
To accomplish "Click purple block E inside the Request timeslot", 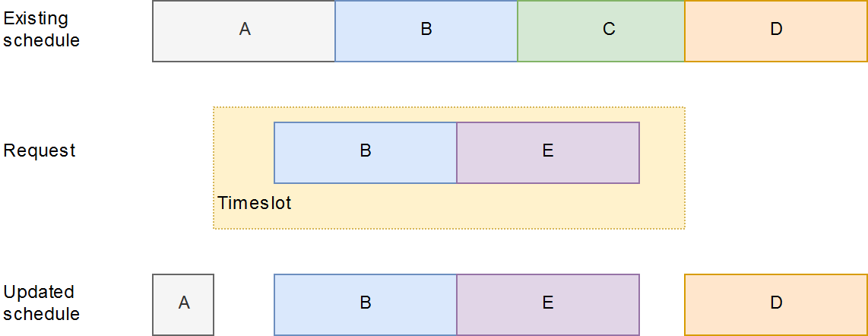I will click(x=548, y=153).
